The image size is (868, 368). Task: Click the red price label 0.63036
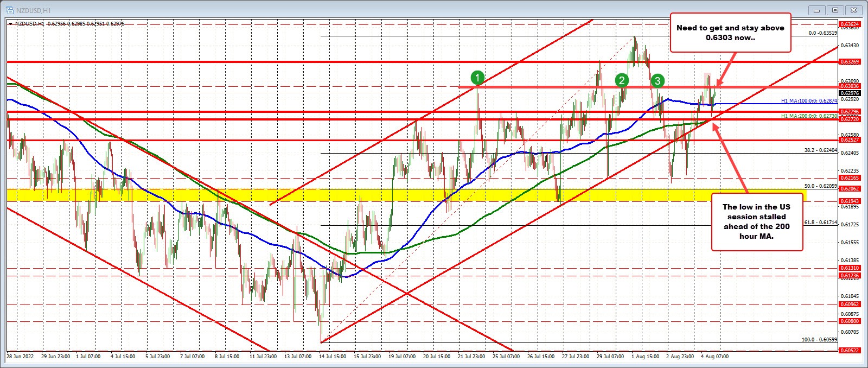(x=850, y=86)
